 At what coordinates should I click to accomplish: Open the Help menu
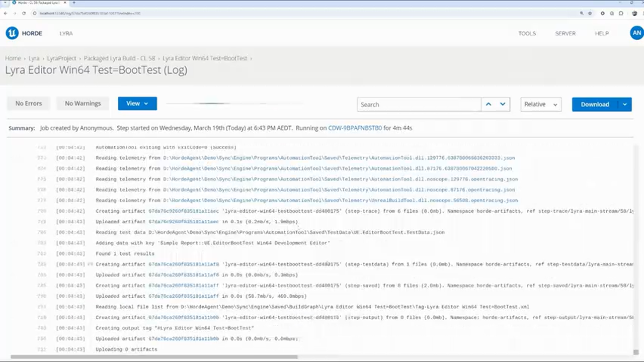pyautogui.click(x=602, y=34)
